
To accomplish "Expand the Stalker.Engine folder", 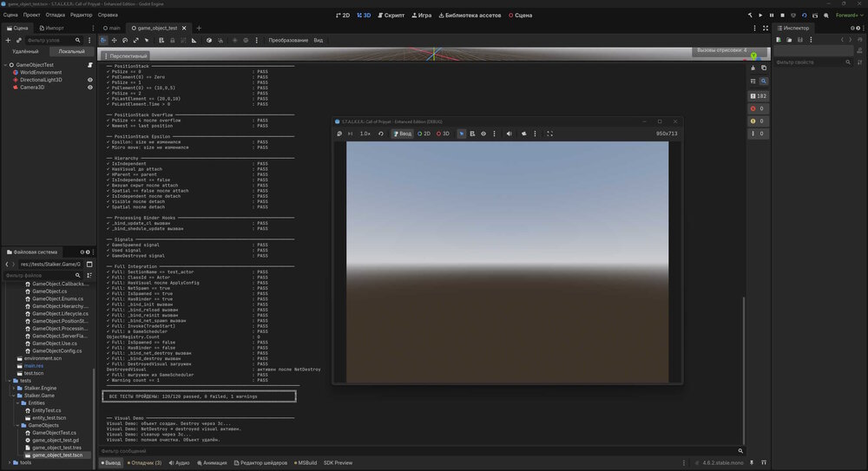I will pos(14,389).
